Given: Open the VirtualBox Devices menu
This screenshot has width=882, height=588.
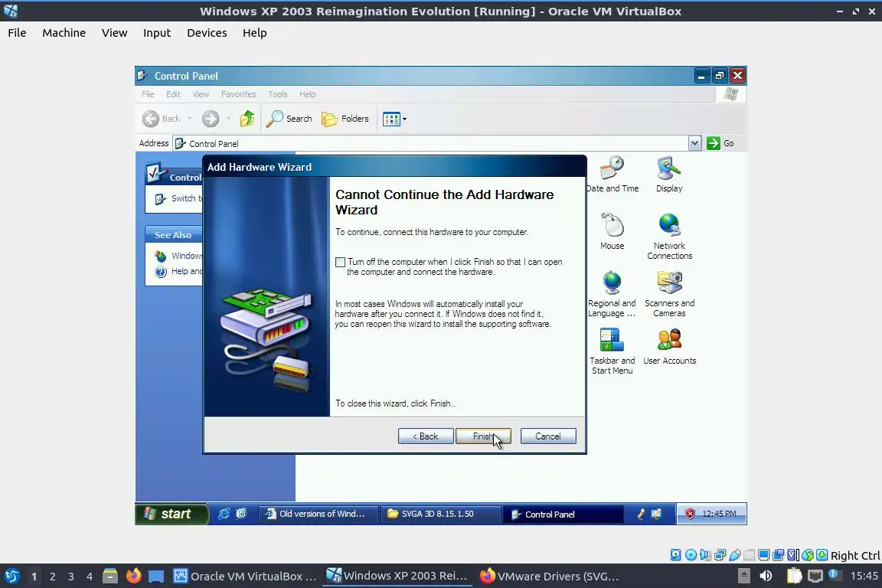Looking at the screenshot, I should click(207, 33).
